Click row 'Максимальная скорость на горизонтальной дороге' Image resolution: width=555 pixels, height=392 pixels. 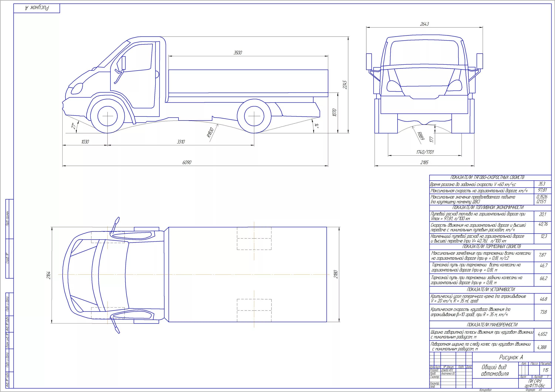click(x=482, y=191)
